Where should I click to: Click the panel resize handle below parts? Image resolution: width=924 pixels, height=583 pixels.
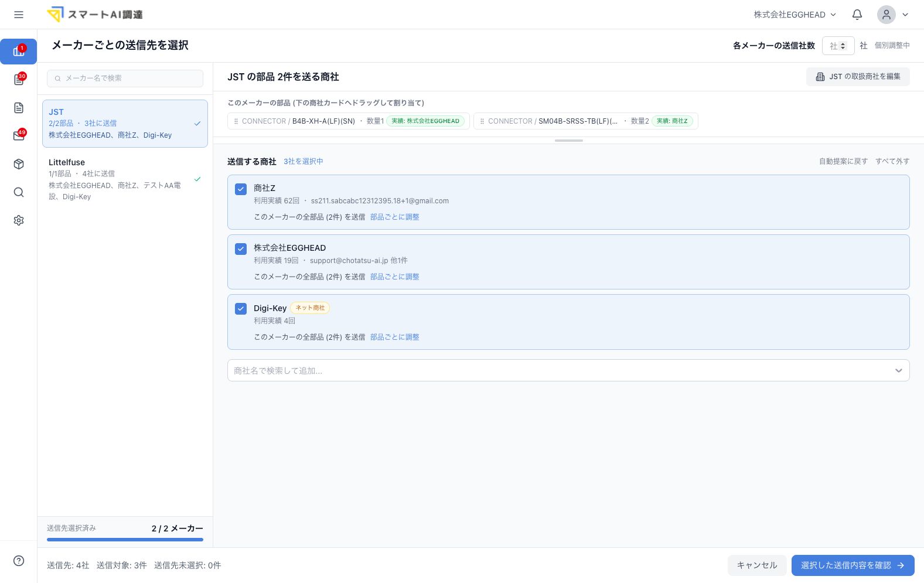(x=569, y=141)
